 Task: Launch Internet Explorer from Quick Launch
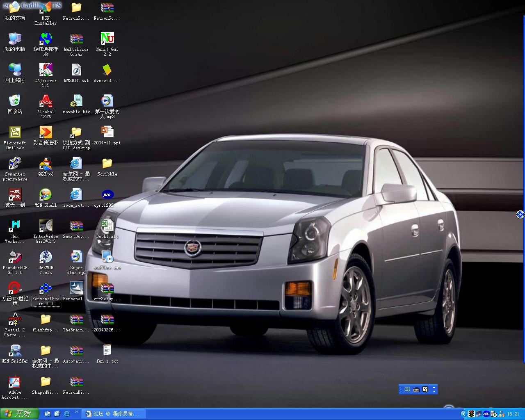tap(66, 414)
